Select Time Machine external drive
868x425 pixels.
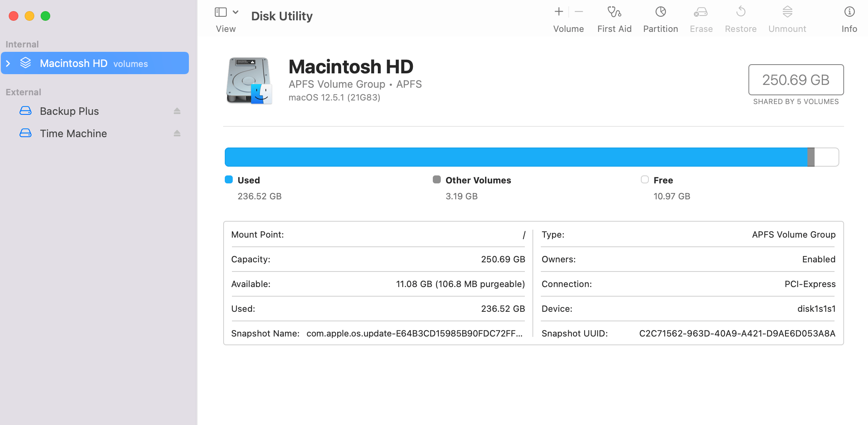pyautogui.click(x=95, y=134)
